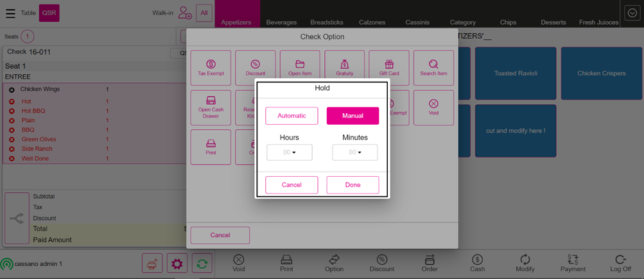
Task: Open the Desserts category tab
Action: 553,22
